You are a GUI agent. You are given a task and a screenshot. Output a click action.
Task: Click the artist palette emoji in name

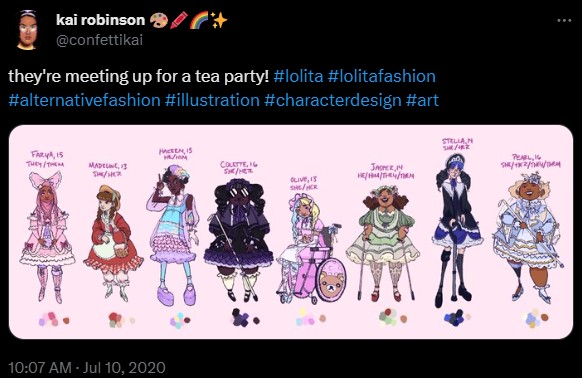[158, 20]
